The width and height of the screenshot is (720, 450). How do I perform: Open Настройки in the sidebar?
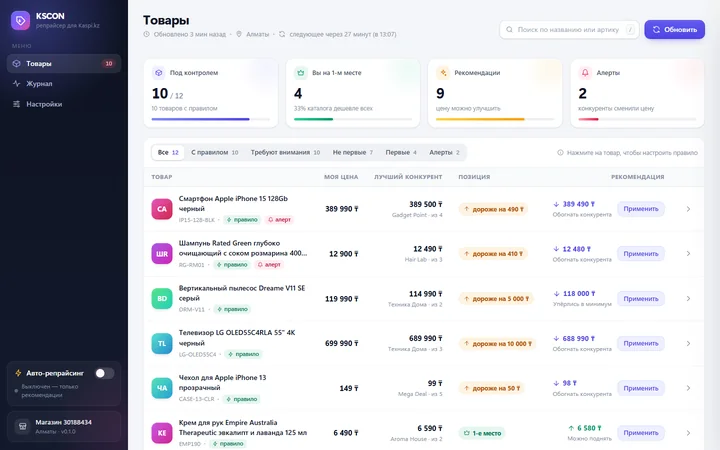[64, 104]
